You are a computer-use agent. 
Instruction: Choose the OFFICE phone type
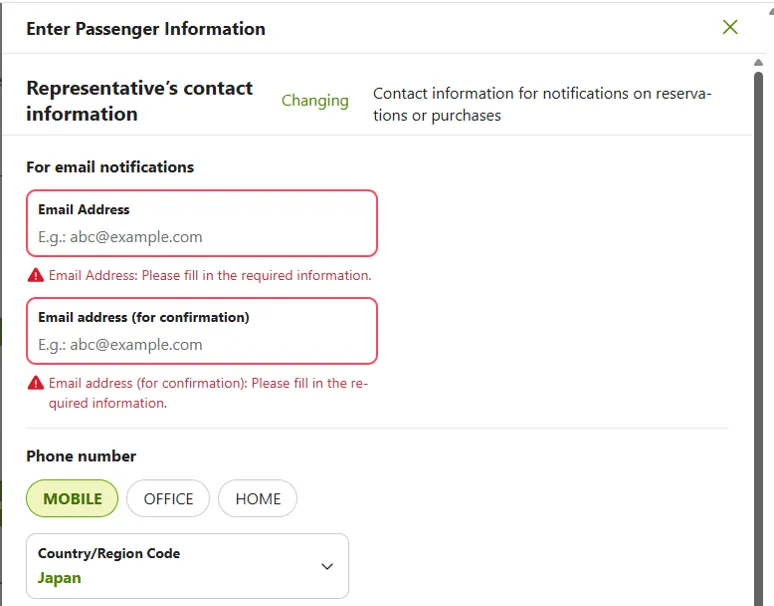168,499
